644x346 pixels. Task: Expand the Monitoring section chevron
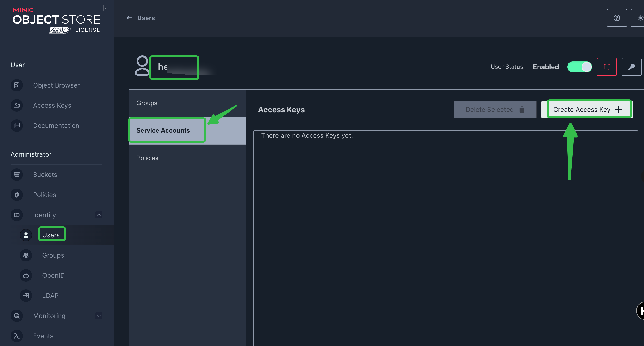99,316
